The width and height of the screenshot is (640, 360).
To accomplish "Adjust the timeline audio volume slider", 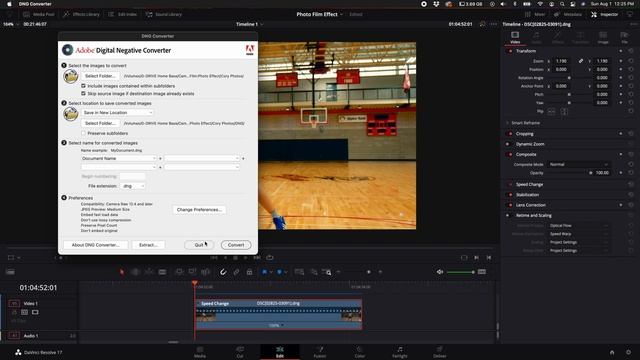I will pos(460,272).
